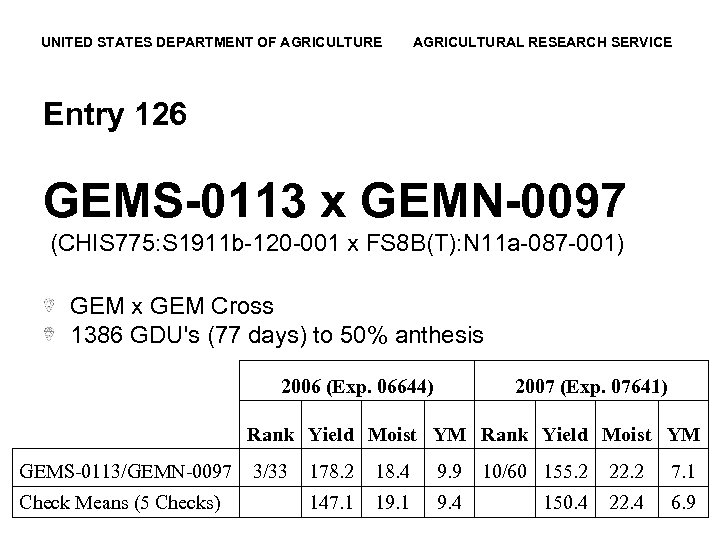Click the GEMS-0113 x GEMN-0097 title
This screenshot has width=720, height=540.
point(335,200)
